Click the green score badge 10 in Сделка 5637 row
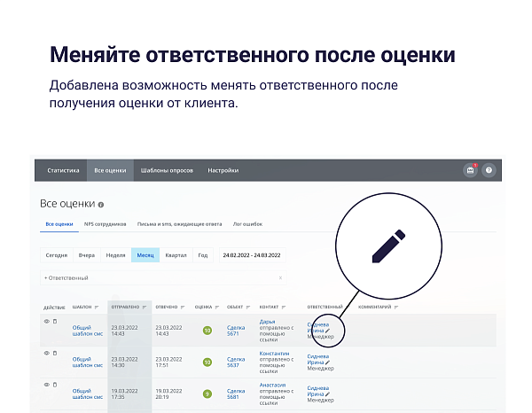This screenshot has width=532, height=413. (207, 362)
